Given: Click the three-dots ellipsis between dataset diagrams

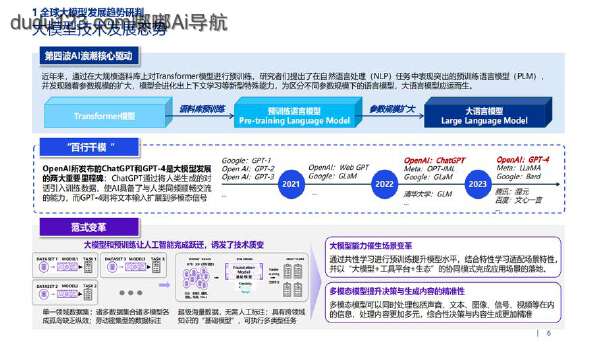Looking at the screenshot, I should pos(130,293).
